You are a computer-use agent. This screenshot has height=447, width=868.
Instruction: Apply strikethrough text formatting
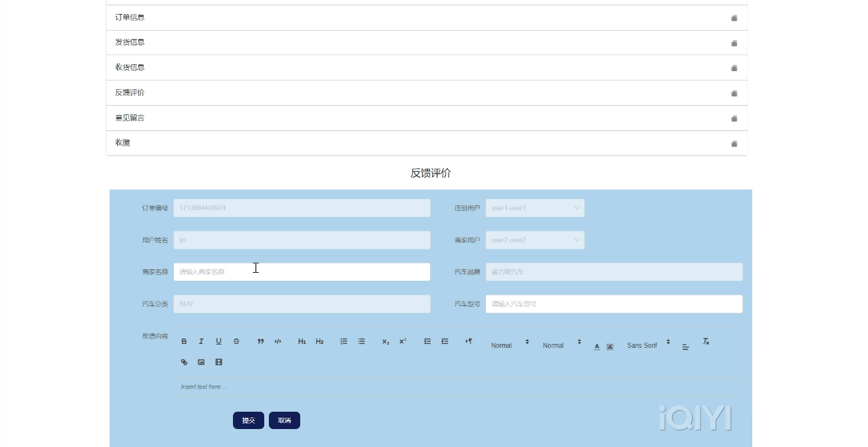point(236,341)
